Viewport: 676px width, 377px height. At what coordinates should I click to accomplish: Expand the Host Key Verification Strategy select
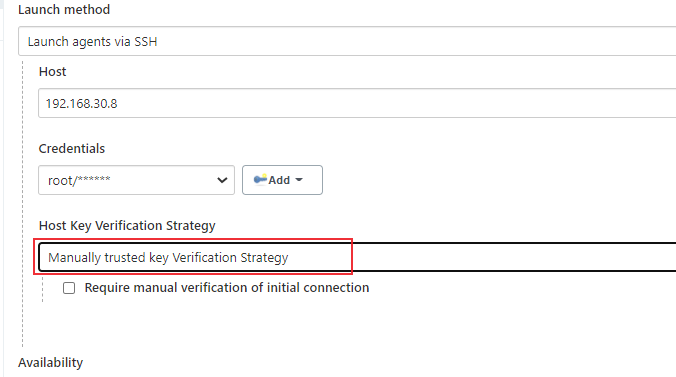tap(357, 257)
